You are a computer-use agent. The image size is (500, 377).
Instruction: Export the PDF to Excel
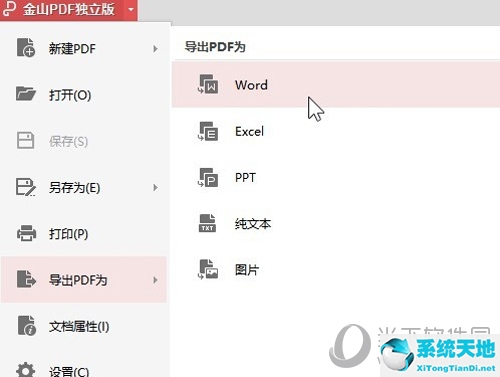(336, 131)
